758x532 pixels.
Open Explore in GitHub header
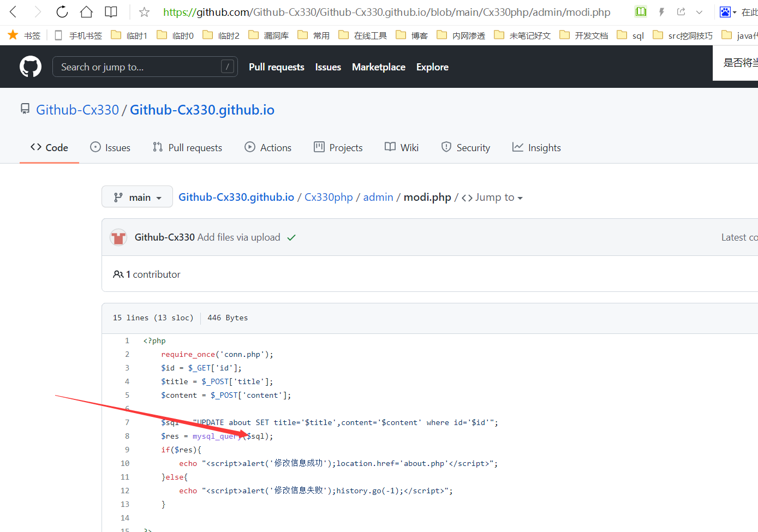point(432,67)
